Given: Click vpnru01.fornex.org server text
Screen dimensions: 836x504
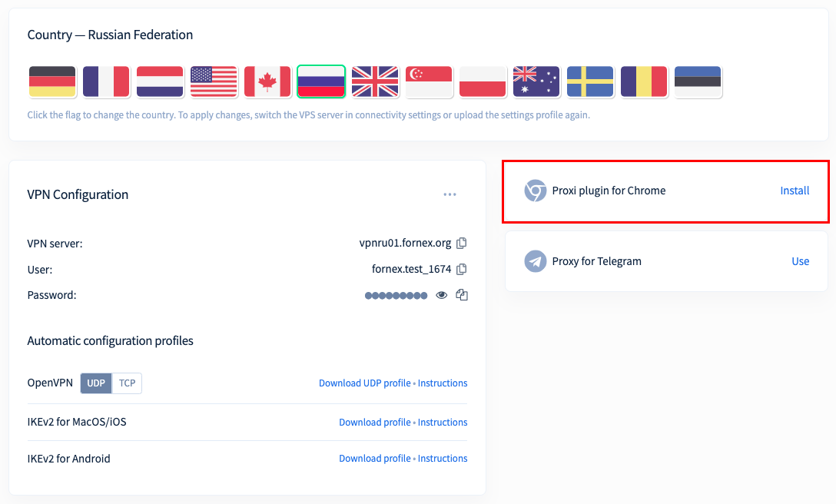Looking at the screenshot, I should 405,244.
